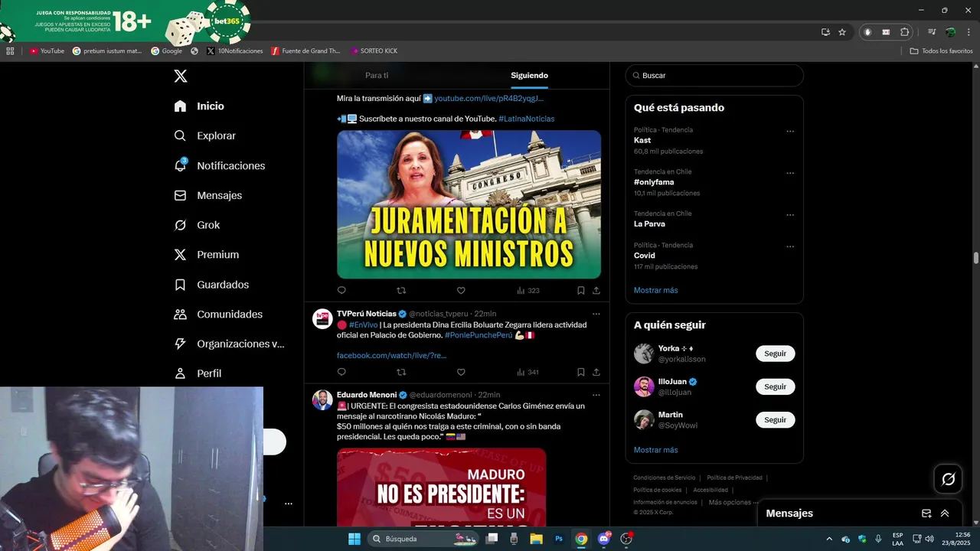980x551 pixels.
Task: Open more options for Kast trend
Action: pos(790,131)
